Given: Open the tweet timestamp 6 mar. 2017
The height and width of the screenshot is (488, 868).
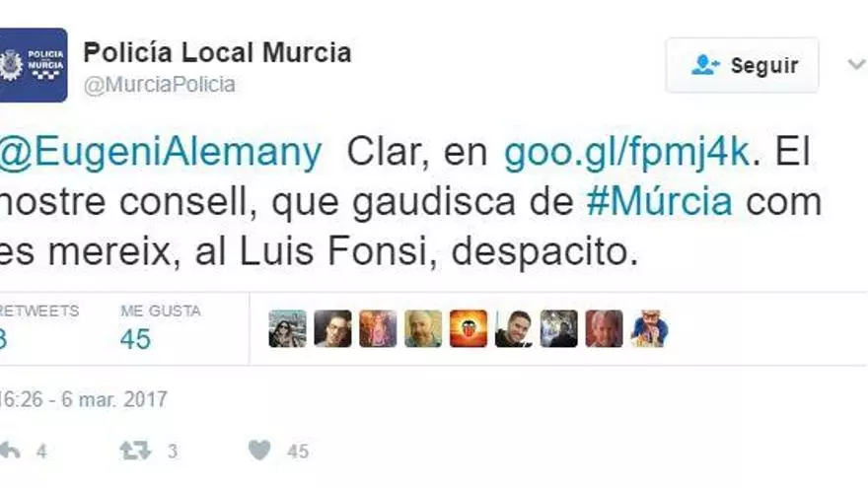Looking at the screenshot, I should coord(83,399).
